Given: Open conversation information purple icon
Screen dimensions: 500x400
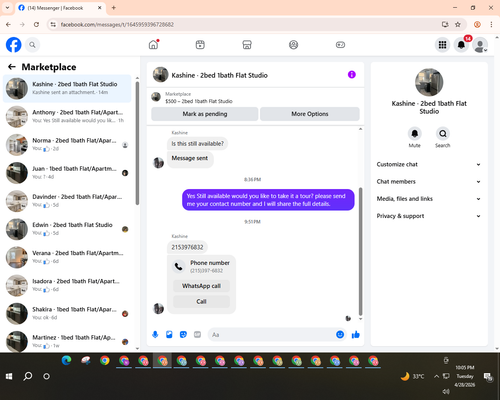Looking at the screenshot, I should pos(352,75).
